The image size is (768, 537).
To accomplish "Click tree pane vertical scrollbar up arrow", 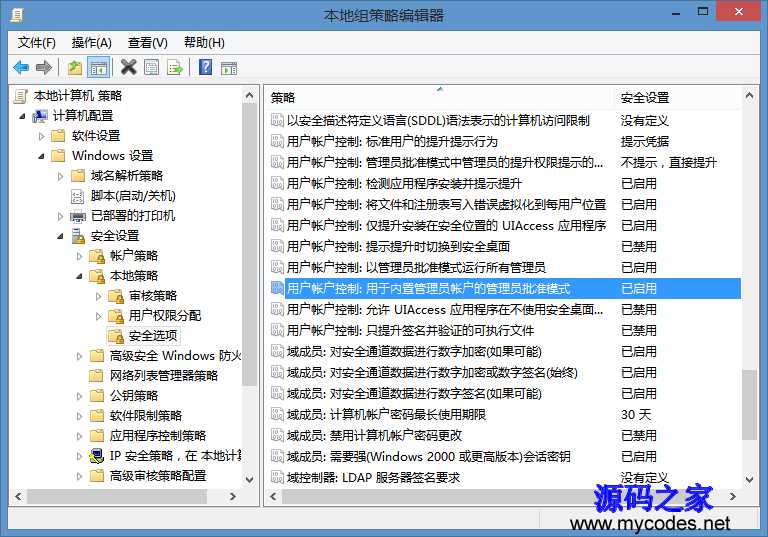I will [x=249, y=96].
